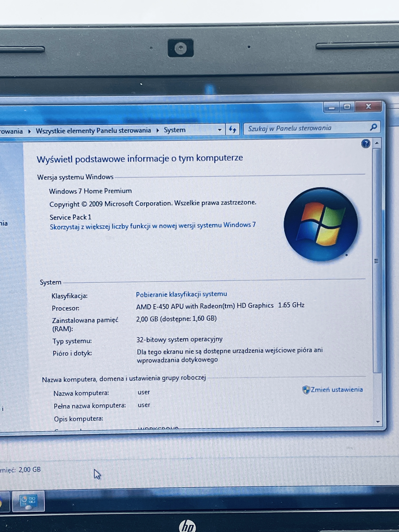The width and height of the screenshot is (399, 532).
Task: Click 'Wyświetl podstawowe informacje o tym komputerze' heading
Action: (x=140, y=159)
